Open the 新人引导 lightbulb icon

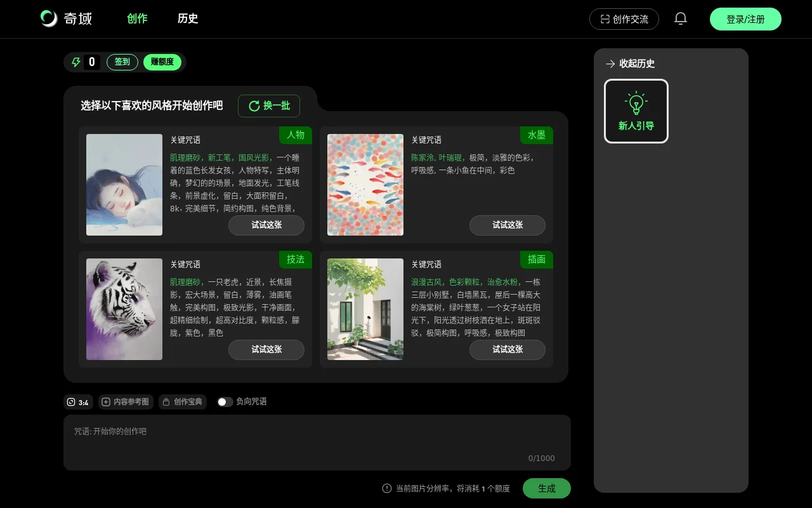coord(636,103)
